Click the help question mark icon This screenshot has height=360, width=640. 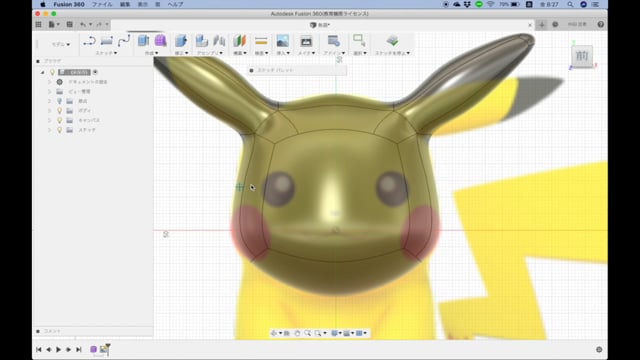coord(600,24)
